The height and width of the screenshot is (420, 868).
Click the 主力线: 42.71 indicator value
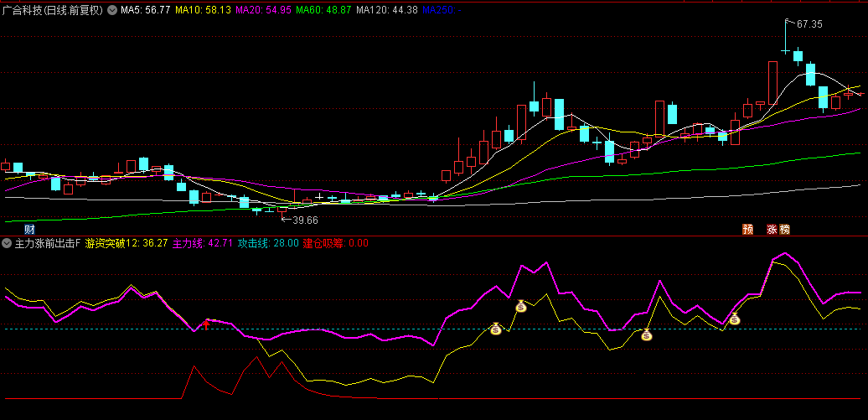[203, 242]
